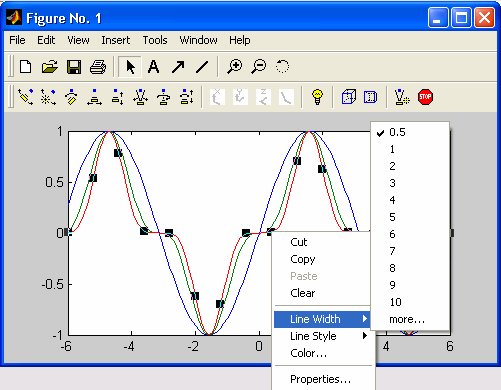Viewport: 501px width, 390px height.
Task: Stop camera motion with the red STOP icon
Action: click(425, 97)
